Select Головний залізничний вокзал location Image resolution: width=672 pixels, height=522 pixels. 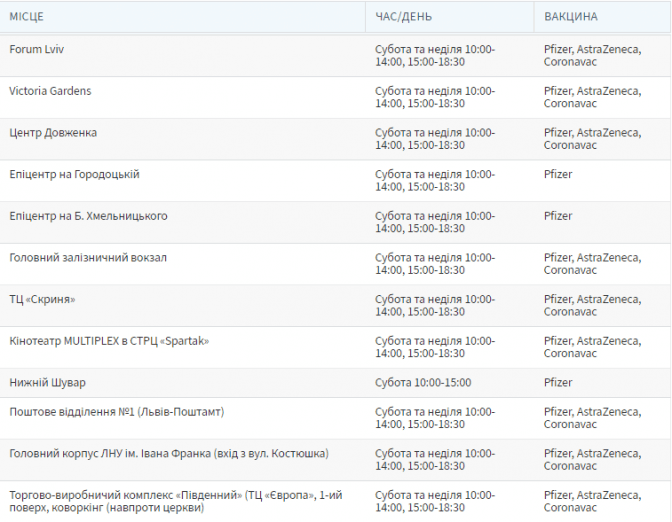click(x=88, y=258)
